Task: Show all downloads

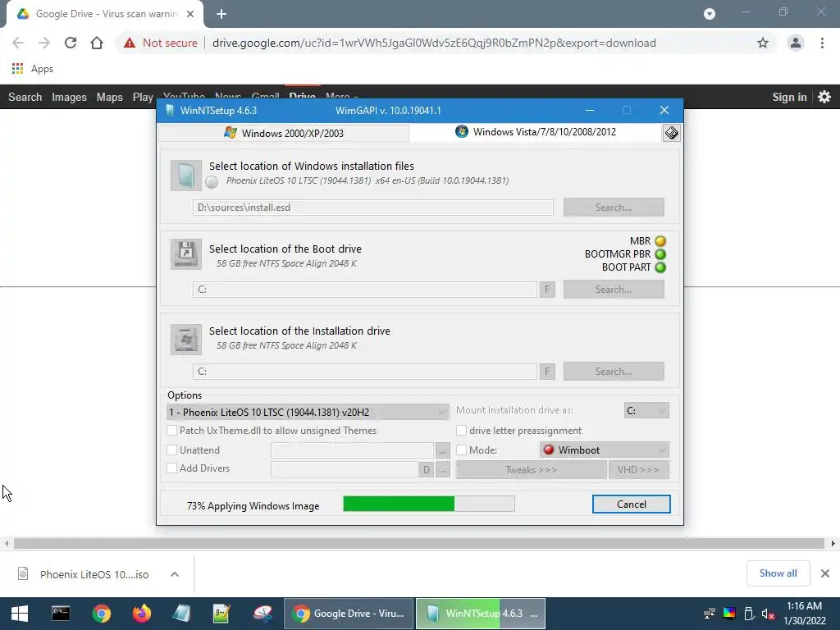Action: [778, 573]
